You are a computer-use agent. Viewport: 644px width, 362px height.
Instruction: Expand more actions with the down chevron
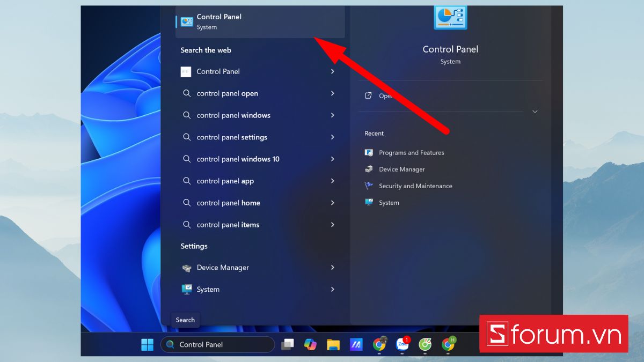point(535,112)
